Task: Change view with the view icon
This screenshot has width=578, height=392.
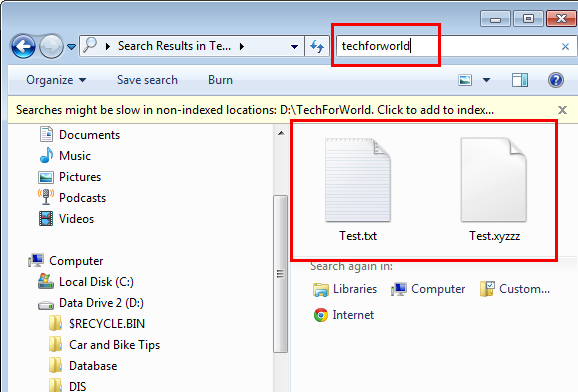Action: click(465, 80)
